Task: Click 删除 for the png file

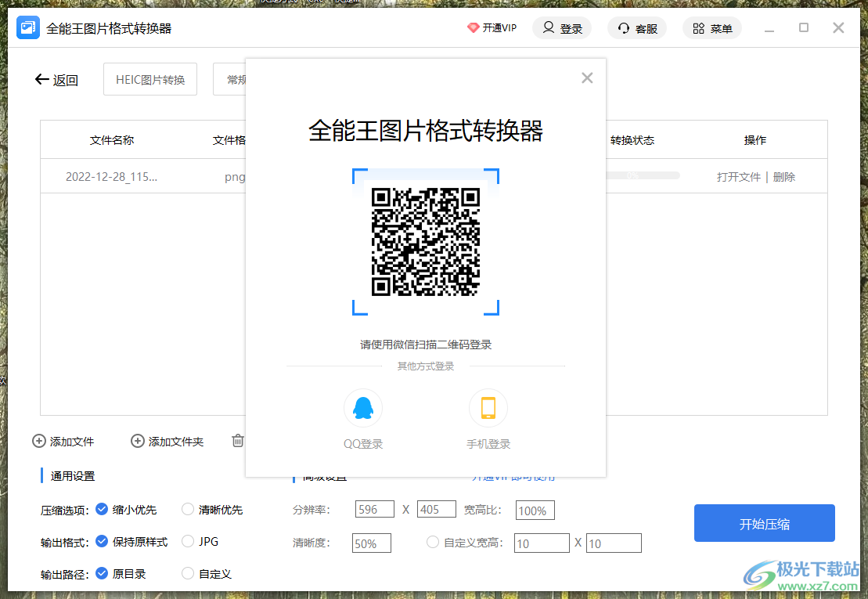Action: [x=783, y=177]
